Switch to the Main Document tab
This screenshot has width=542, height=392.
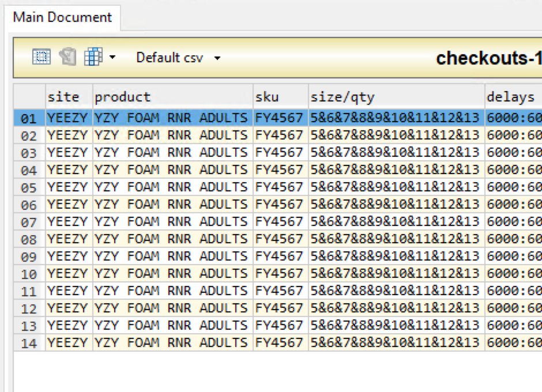point(62,17)
